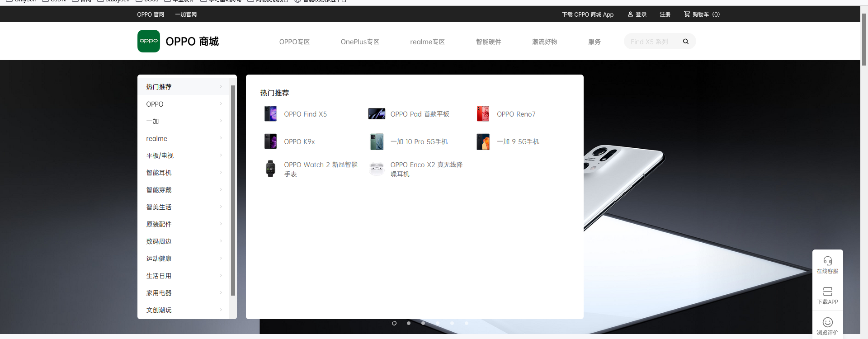Click OPPO Pad 首款平板 link
This screenshot has height=339, width=868.
[x=420, y=114]
